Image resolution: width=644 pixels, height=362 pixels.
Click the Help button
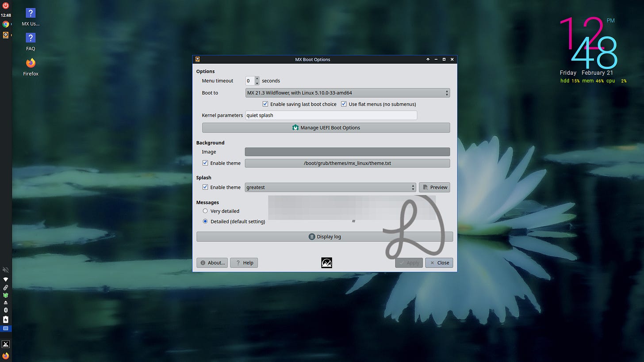tap(244, 263)
